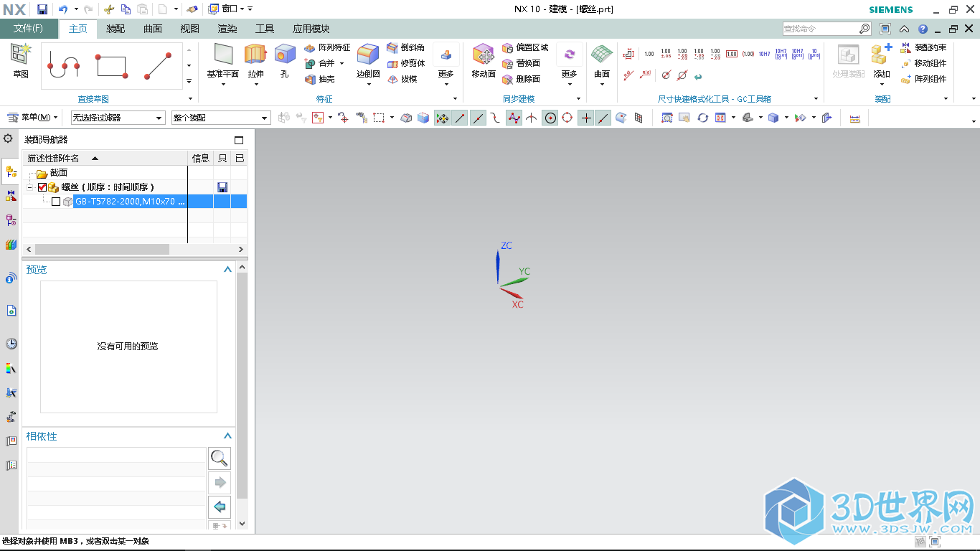Open the 无选择过滤器 selection filter dropdown
Screen dimensions: 980x551
(118, 118)
